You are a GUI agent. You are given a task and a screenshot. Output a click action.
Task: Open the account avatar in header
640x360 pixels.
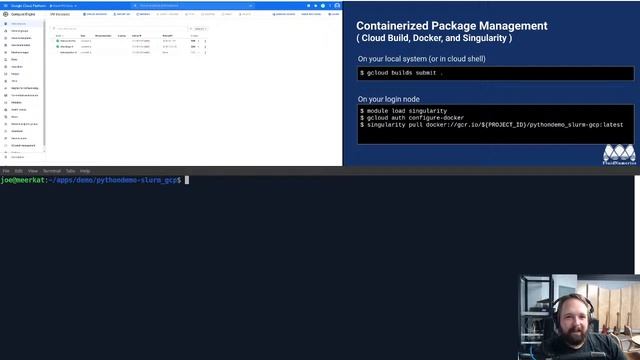click(x=337, y=6)
